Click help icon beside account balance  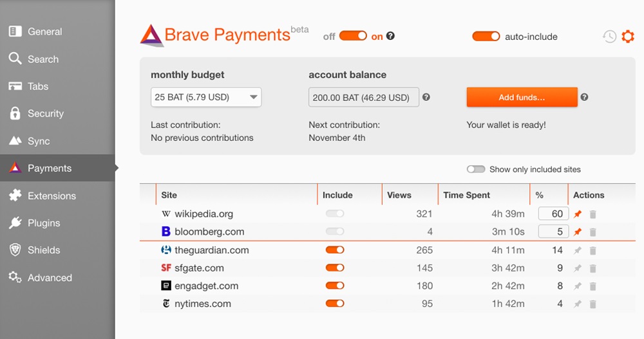coord(426,97)
